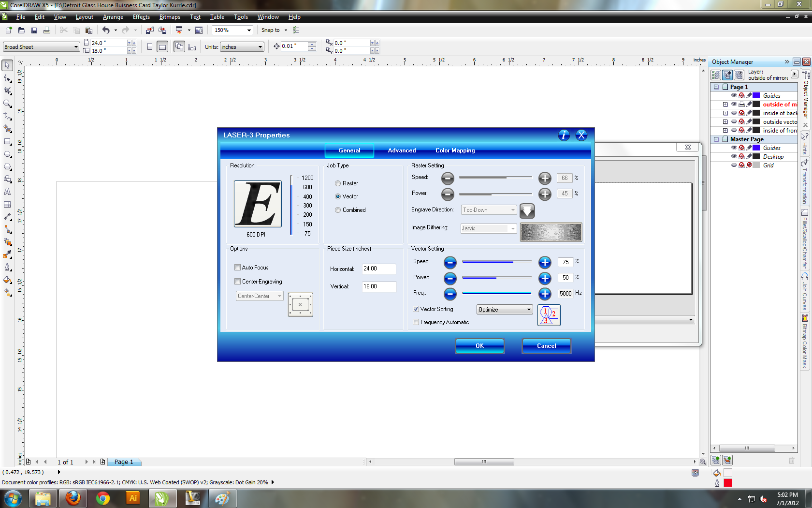Open the Arrange menu
812x508 pixels.
(113, 17)
